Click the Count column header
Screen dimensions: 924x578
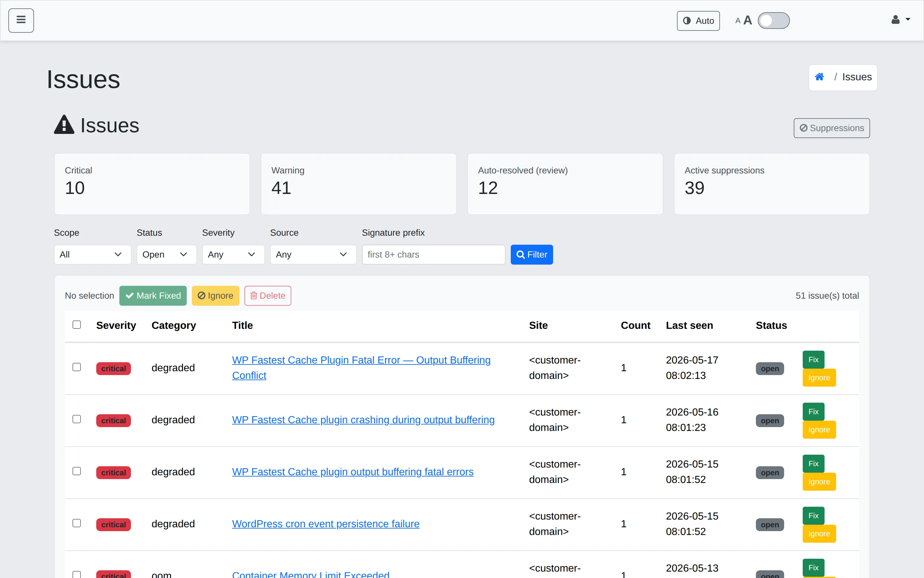635,325
